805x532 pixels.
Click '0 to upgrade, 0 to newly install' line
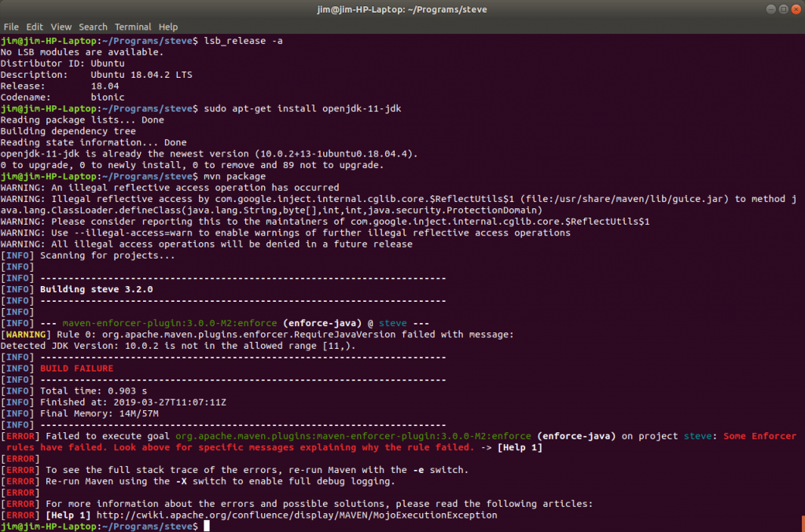coord(192,165)
